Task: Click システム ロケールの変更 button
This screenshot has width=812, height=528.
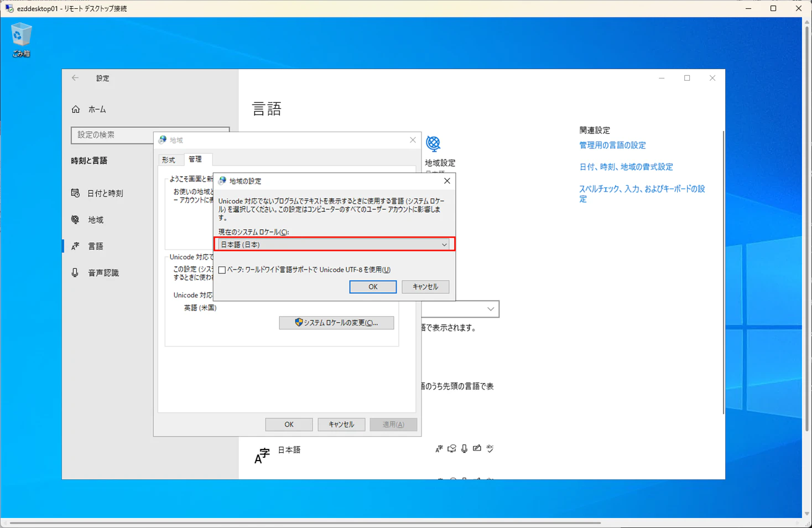Action: [336, 323]
